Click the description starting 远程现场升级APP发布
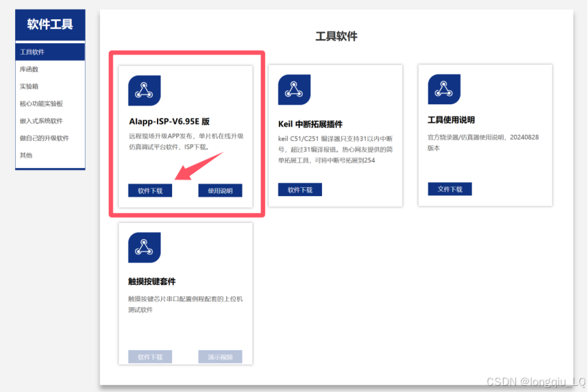Viewport: 588px width, 392px height. coord(186,141)
